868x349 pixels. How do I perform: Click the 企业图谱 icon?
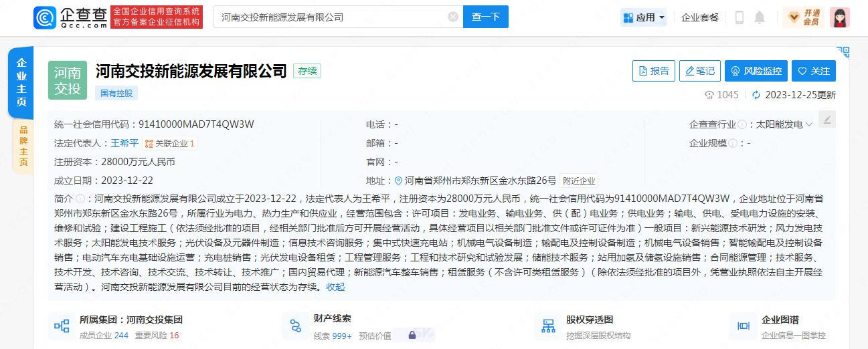click(743, 326)
